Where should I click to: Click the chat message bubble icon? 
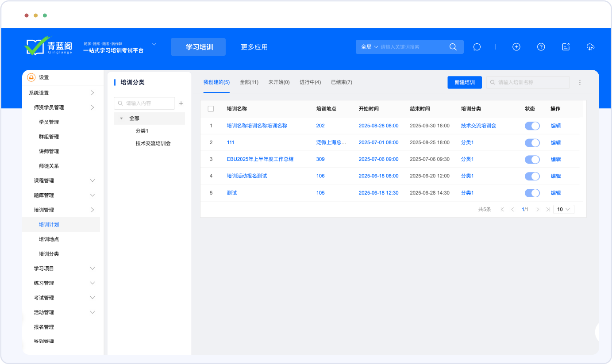[477, 47]
